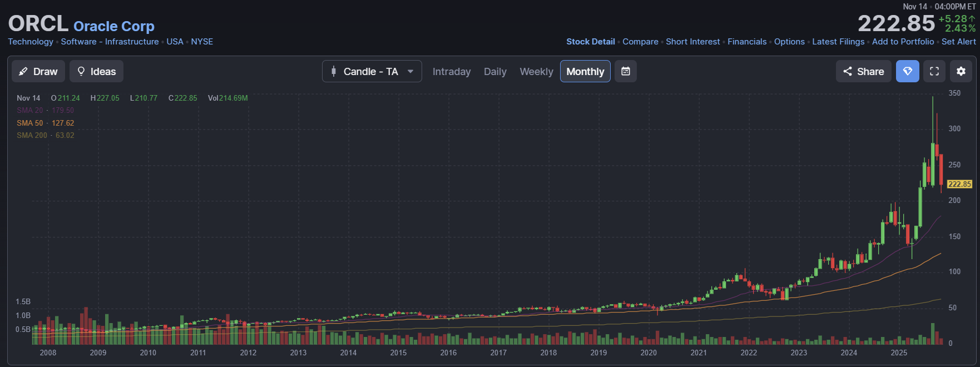Click the dropdown arrow beside Candle - TA

coord(410,71)
